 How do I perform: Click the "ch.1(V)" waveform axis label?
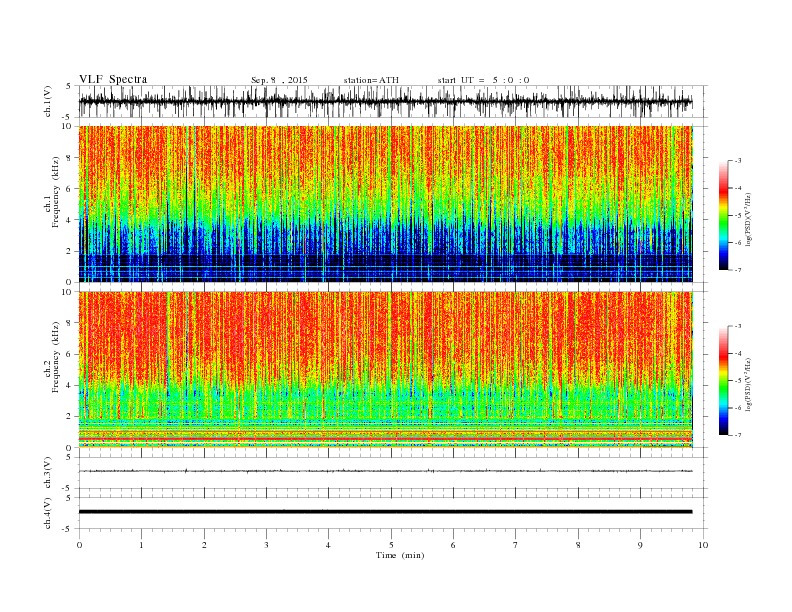48,101
